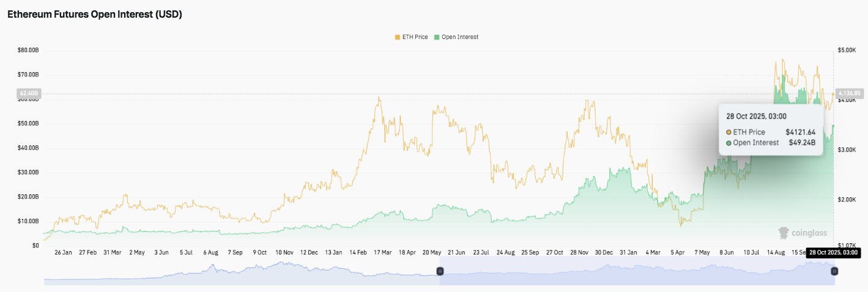The image size is (868, 292).
Task: Click the $49.24B value in the tooltip
Action: pyautogui.click(x=802, y=143)
